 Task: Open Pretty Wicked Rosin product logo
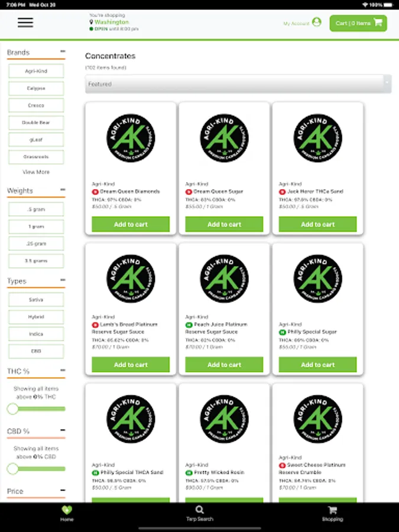224,419
